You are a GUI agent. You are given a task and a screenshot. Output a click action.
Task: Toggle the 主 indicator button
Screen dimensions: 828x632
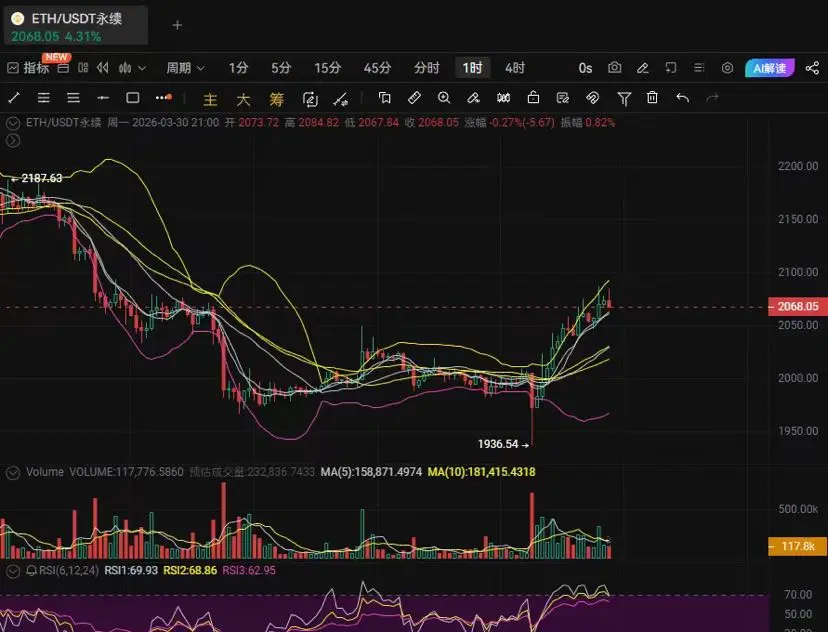210,99
